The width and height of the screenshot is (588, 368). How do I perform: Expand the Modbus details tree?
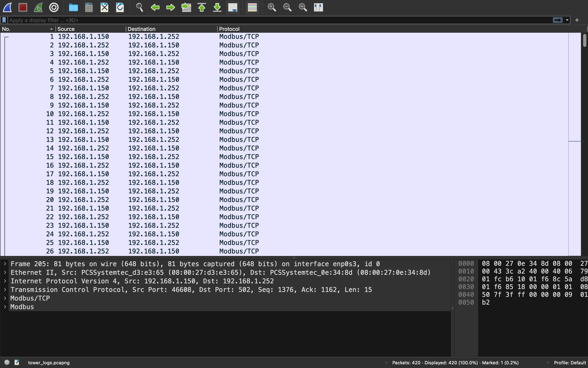click(5, 307)
